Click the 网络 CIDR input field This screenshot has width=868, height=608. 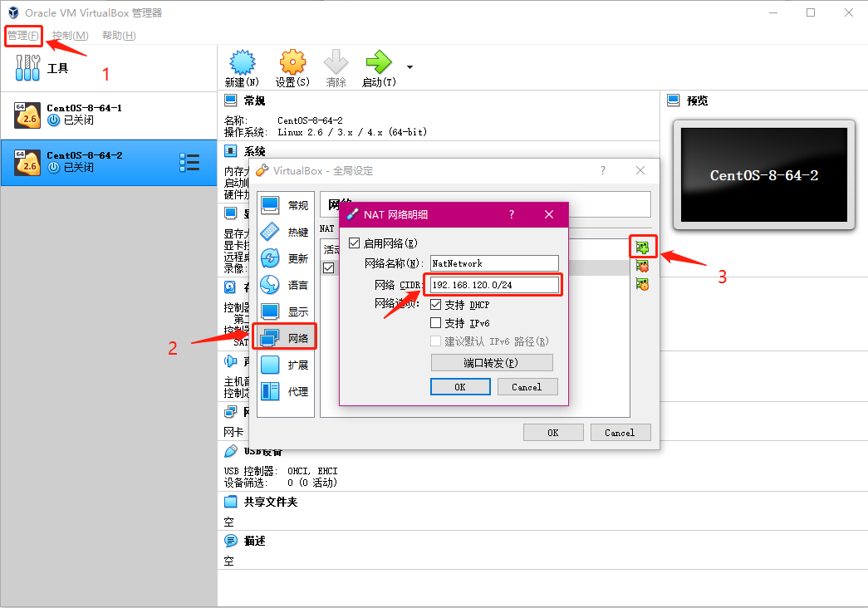[494, 285]
